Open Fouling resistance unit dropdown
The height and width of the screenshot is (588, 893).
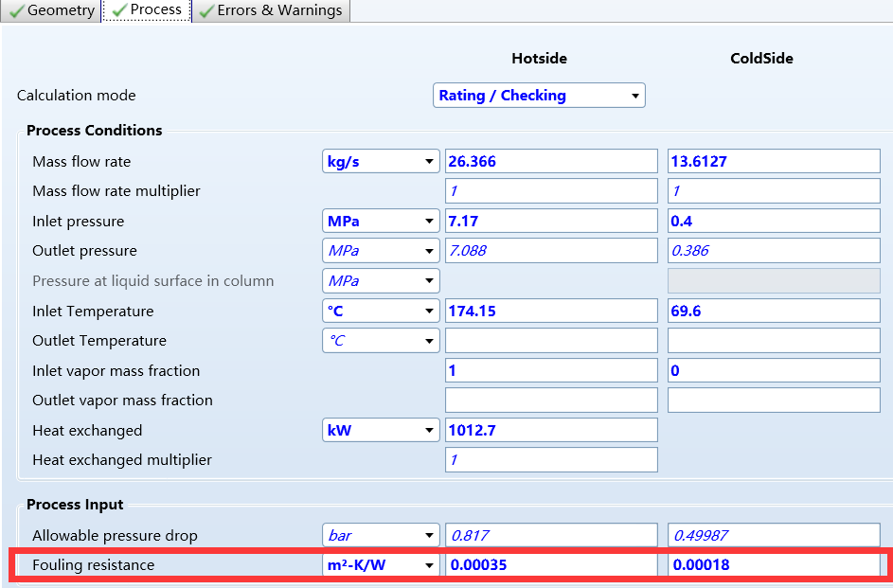tap(381, 564)
